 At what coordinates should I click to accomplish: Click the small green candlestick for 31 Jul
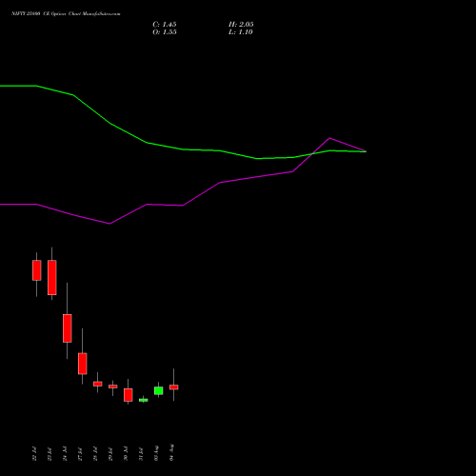point(144,400)
